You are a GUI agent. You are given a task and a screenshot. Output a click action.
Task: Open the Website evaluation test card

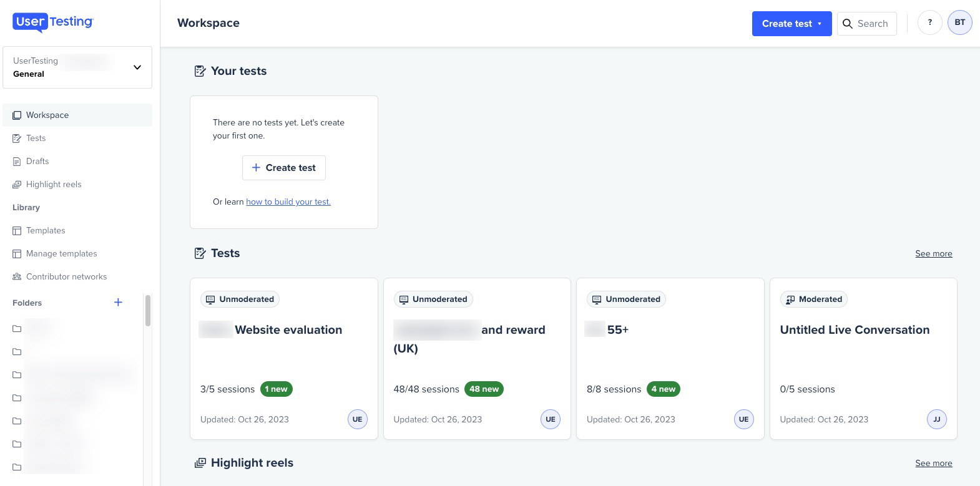(x=284, y=359)
